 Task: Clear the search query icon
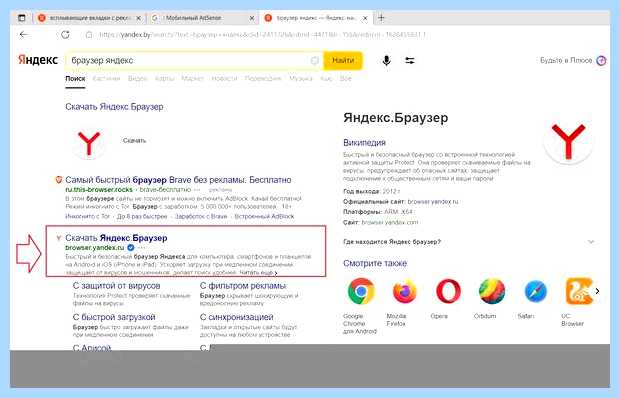(x=315, y=60)
